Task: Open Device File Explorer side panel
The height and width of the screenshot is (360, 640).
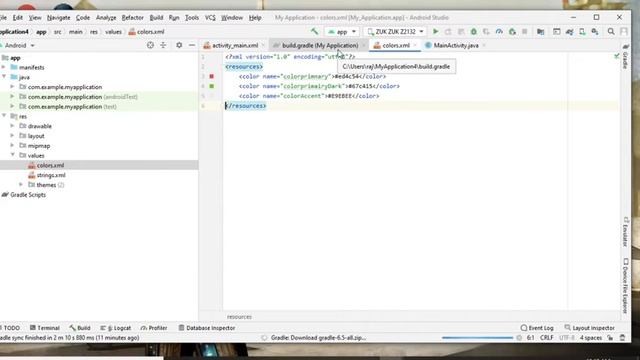Action: [625, 286]
